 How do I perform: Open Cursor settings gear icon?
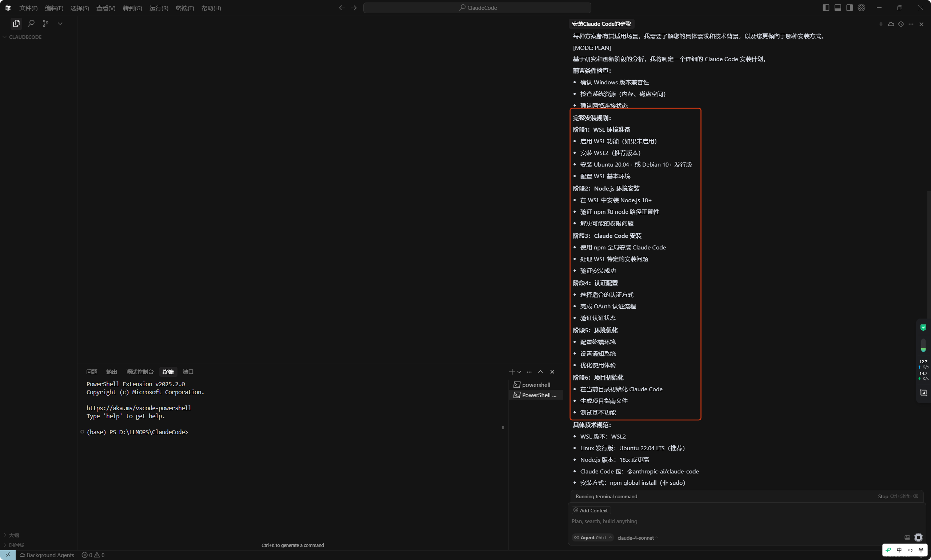point(861,8)
